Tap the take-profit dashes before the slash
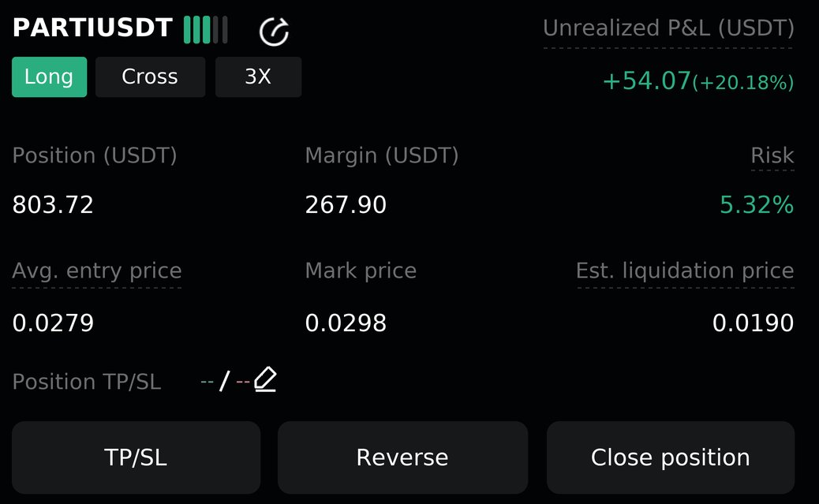The height and width of the screenshot is (504, 819). [x=207, y=382]
